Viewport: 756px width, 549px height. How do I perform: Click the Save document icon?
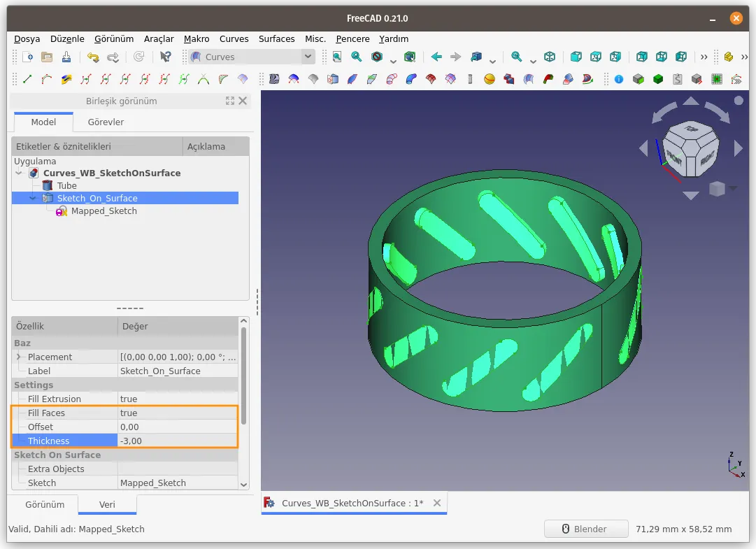[66, 57]
